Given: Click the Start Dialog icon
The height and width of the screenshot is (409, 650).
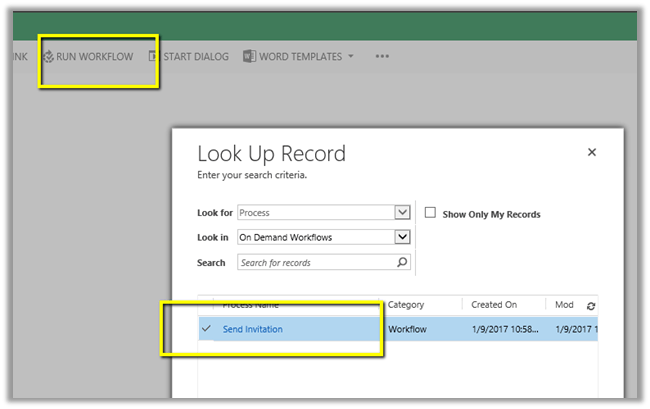Looking at the screenshot, I should (x=153, y=57).
